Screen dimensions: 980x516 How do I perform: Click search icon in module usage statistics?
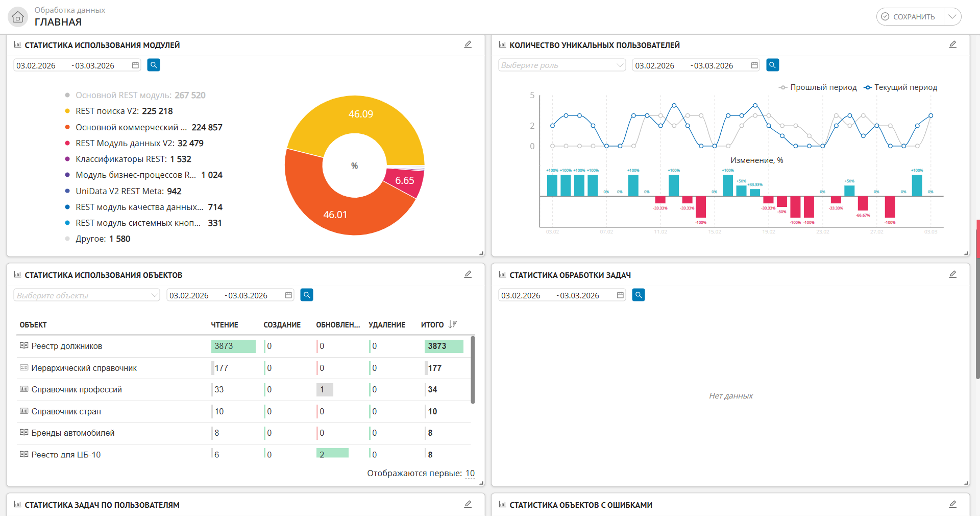point(154,65)
